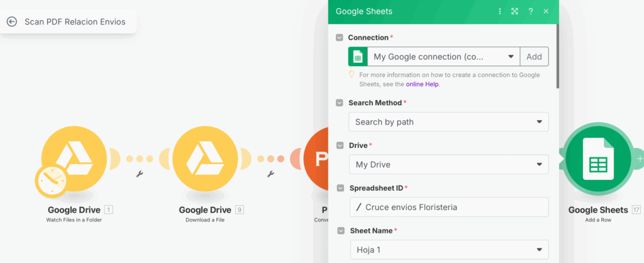Open the Hoja 1 sheet name dropdown
The width and height of the screenshot is (644, 263).
(449, 249)
